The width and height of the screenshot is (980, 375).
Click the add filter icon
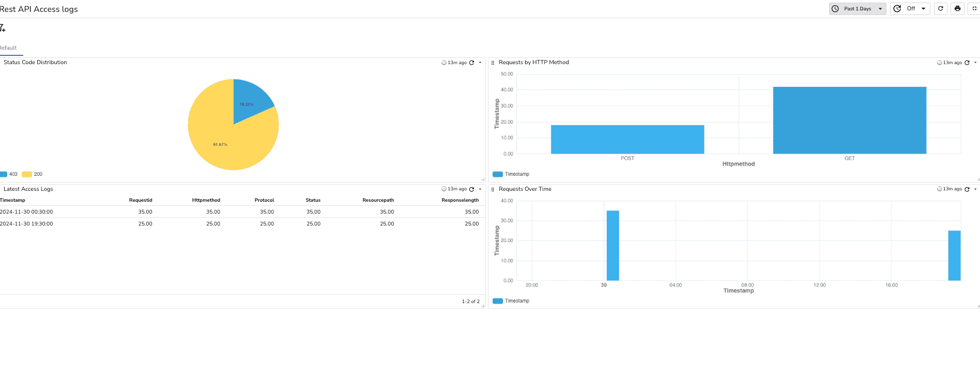[3, 28]
